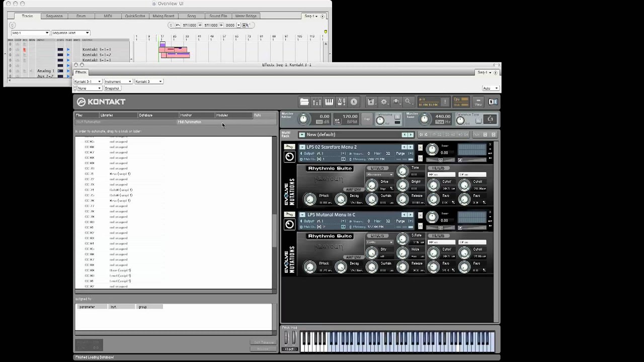644x362 pixels.
Task: Open the Auto dropdown in Effects window
Action: click(x=490, y=88)
